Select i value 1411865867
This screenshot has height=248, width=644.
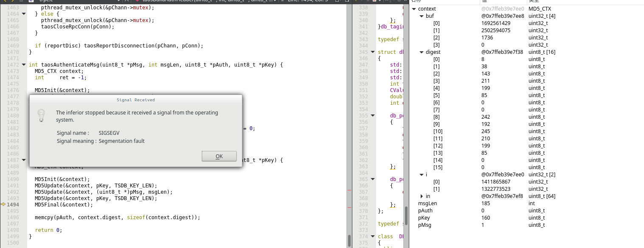click(x=496, y=182)
